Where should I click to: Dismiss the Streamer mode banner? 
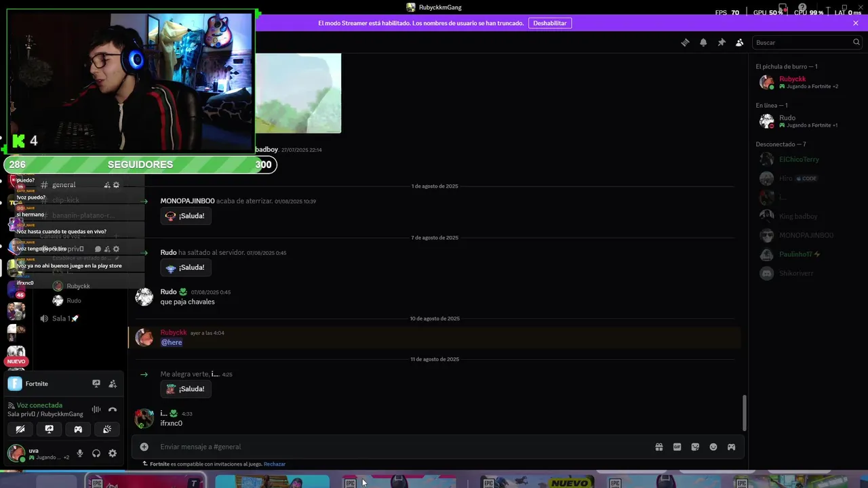click(x=856, y=23)
